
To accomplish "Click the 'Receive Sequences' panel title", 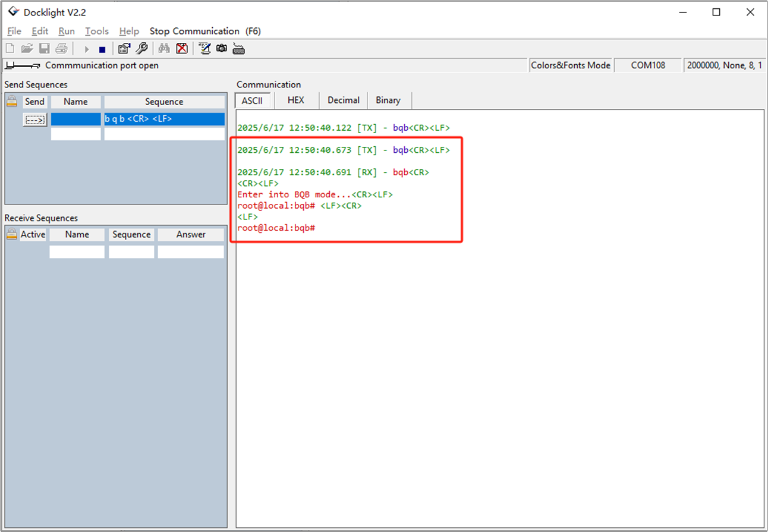I will [41, 218].
